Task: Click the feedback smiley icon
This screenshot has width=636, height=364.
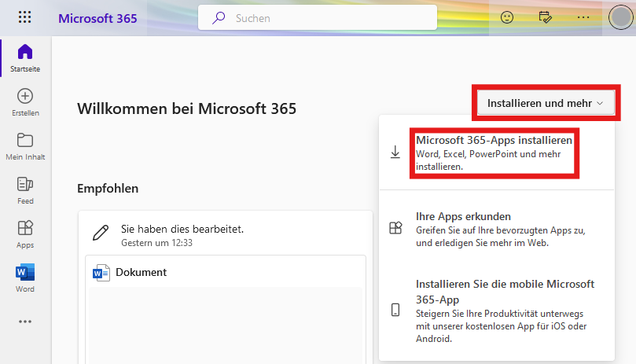Action: coord(507,17)
